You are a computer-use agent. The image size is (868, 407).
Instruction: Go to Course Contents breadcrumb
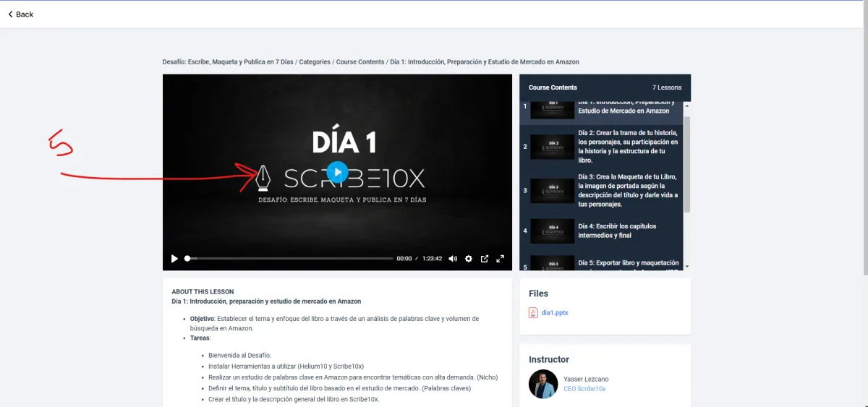360,62
